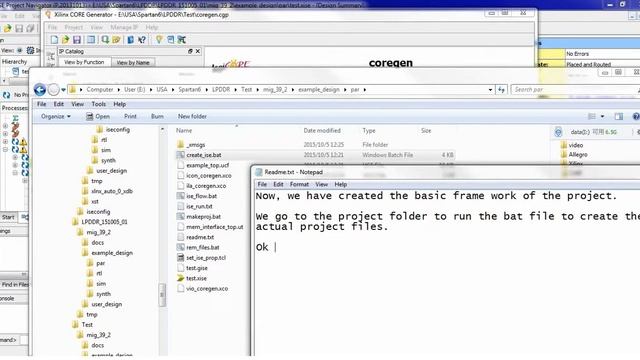Select the video folder in right window
This screenshot has height=360, width=640.
(576, 145)
